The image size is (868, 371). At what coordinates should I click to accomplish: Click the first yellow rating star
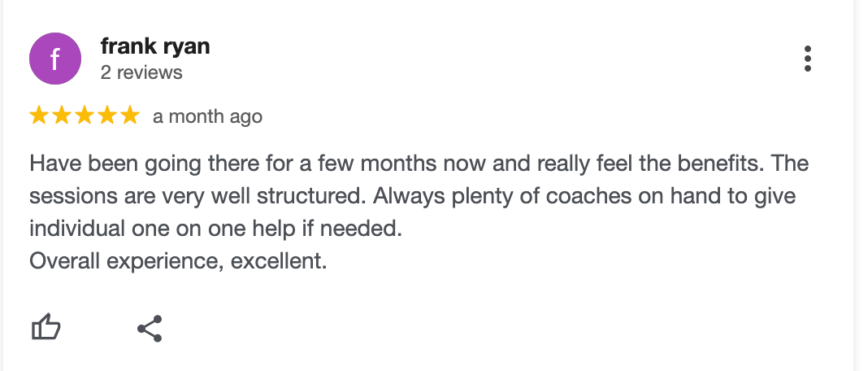pyautogui.click(x=39, y=116)
